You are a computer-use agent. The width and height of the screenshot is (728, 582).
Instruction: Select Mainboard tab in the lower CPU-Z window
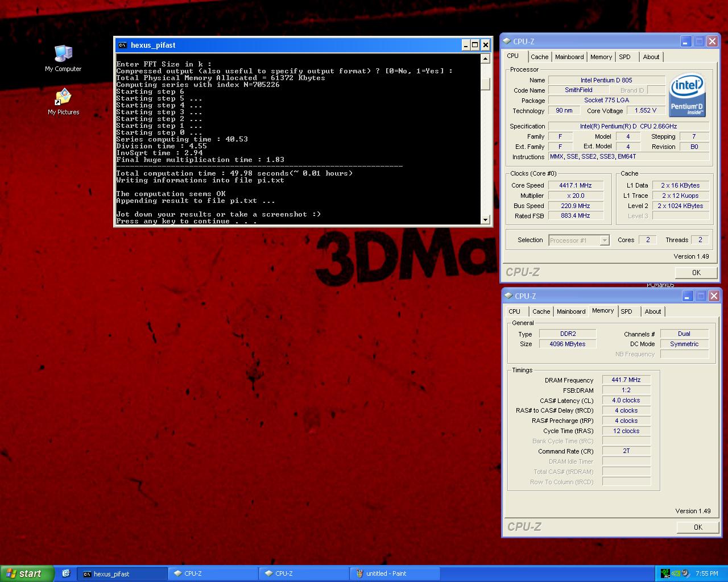(x=571, y=311)
